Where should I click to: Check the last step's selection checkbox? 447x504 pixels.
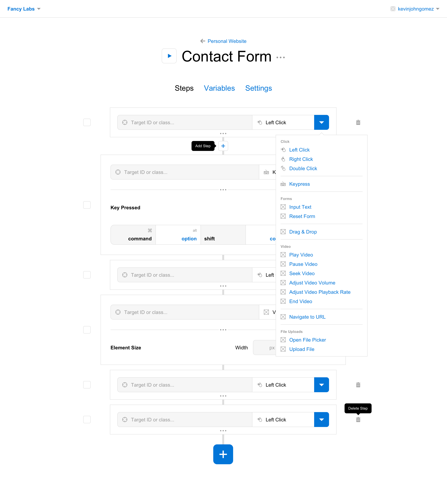tap(87, 419)
